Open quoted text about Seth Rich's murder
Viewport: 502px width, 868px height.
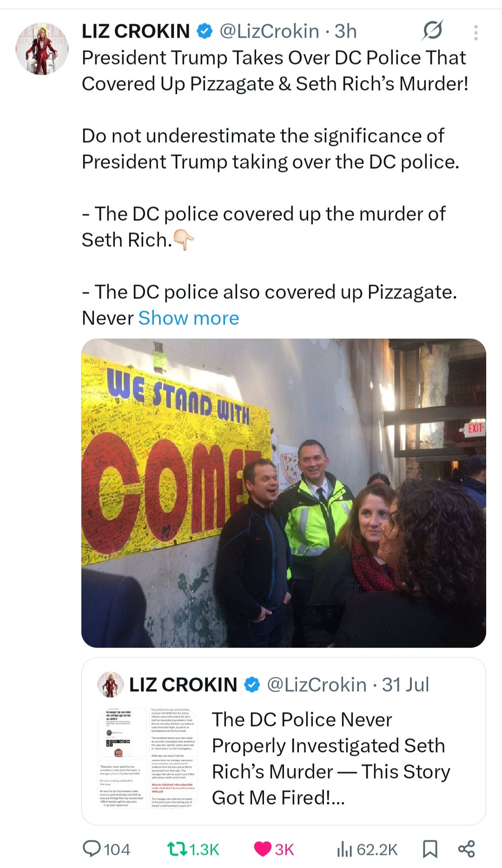(330, 758)
